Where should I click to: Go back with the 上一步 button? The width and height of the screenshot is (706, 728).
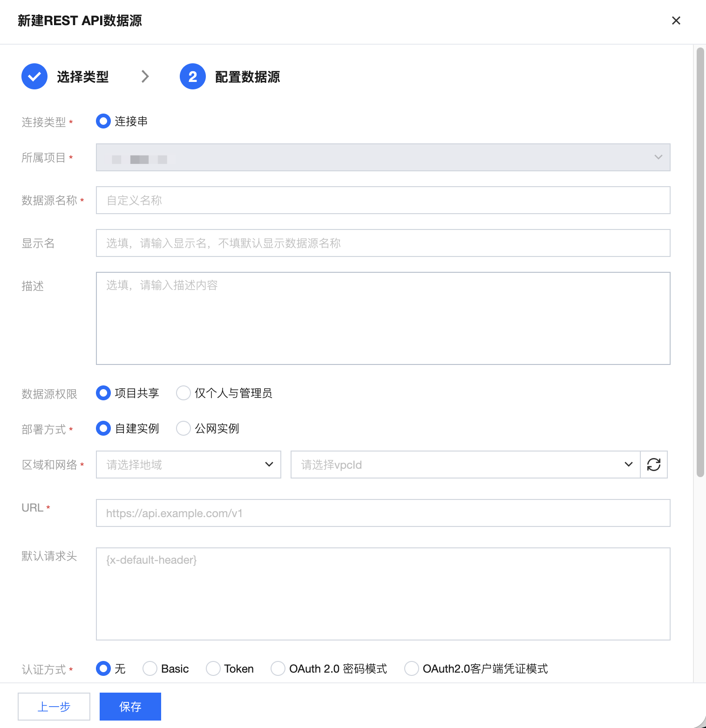pyautogui.click(x=54, y=707)
